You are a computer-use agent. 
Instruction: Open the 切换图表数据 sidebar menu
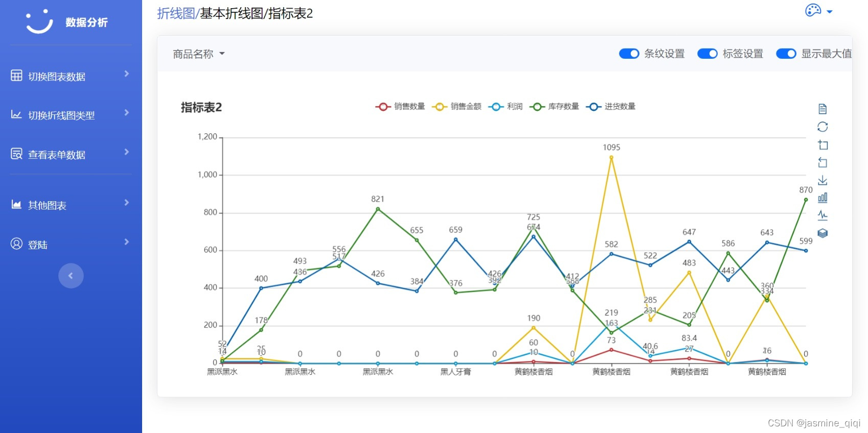point(71,76)
